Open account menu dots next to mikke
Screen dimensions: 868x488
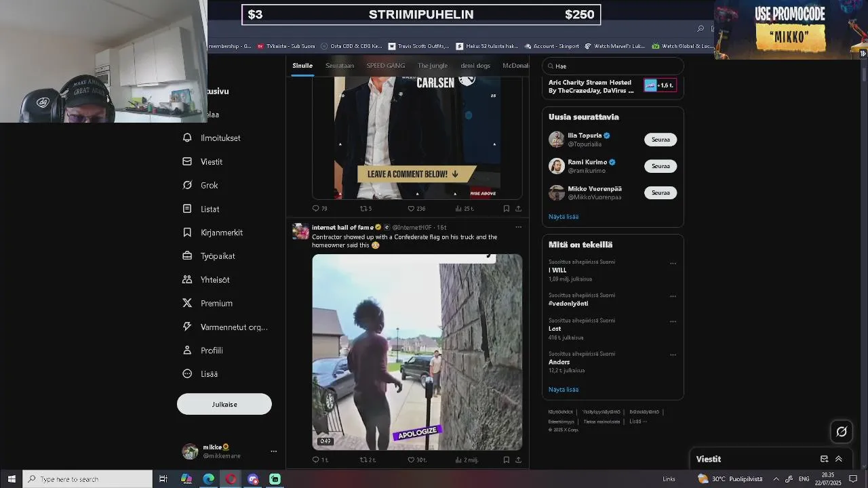pyautogui.click(x=273, y=451)
